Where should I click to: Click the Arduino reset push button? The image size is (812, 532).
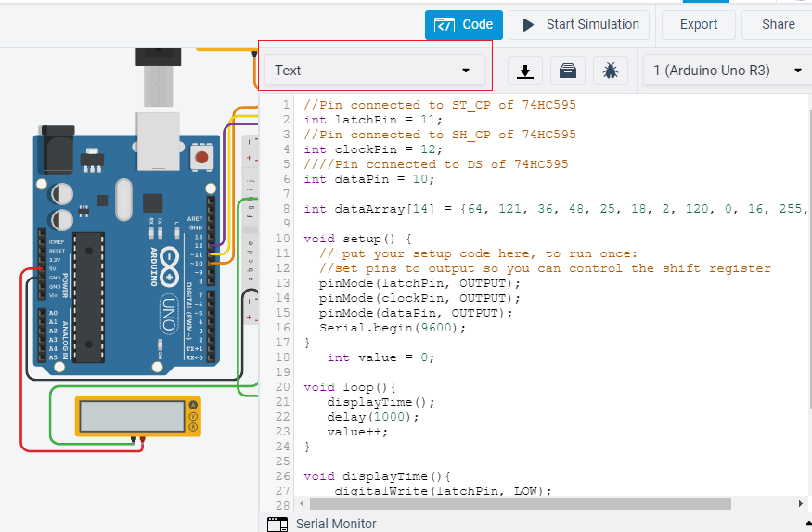pos(201,157)
